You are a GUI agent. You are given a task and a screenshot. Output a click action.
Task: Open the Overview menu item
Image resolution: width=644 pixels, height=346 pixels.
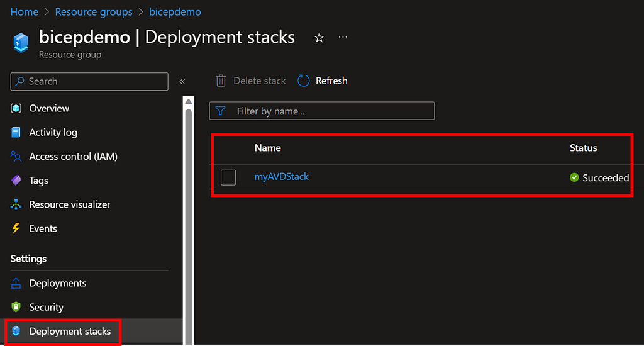click(x=49, y=108)
